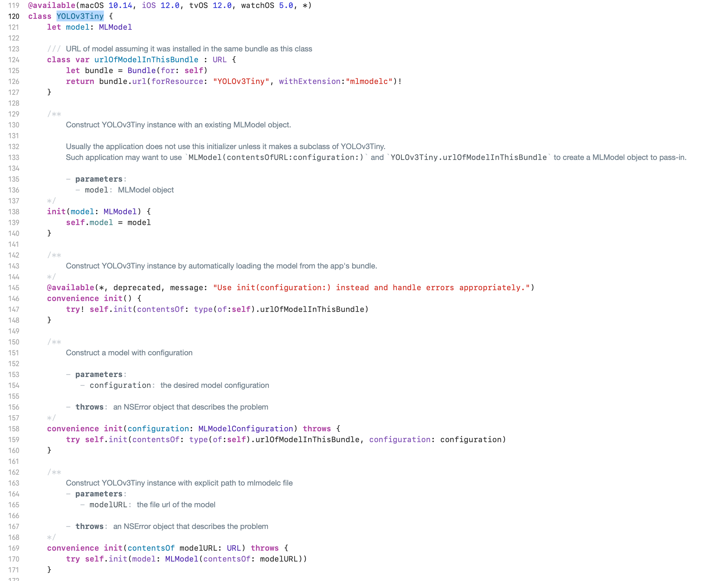The image size is (728, 581).
Task: Click the @available attribute on line 145
Action: coord(71,288)
